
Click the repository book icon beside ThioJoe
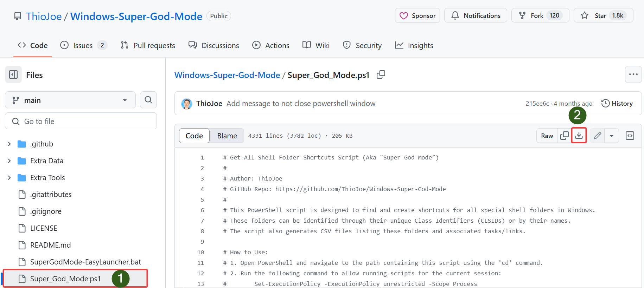point(18,16)
